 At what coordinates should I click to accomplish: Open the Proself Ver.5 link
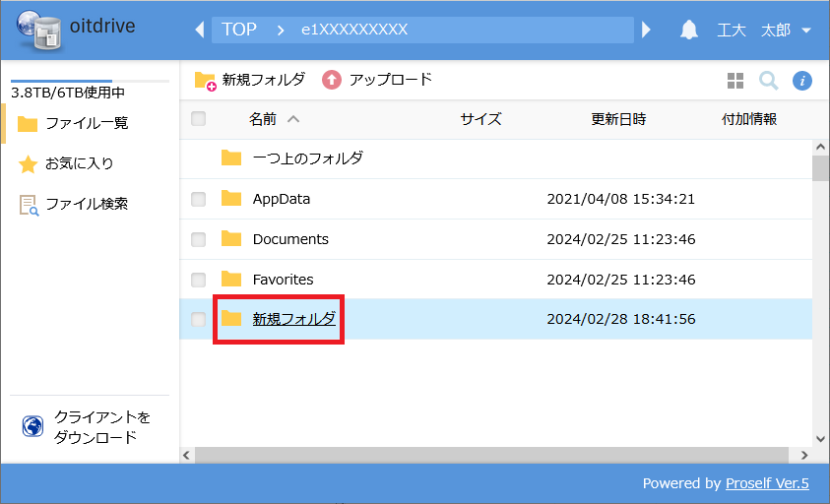tap(767, 483)
